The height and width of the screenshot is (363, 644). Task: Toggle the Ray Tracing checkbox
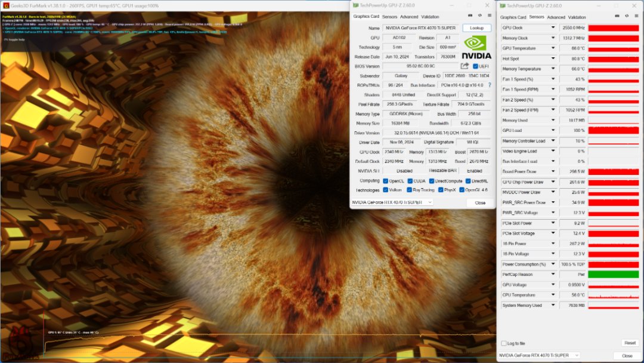coord(409,190)
